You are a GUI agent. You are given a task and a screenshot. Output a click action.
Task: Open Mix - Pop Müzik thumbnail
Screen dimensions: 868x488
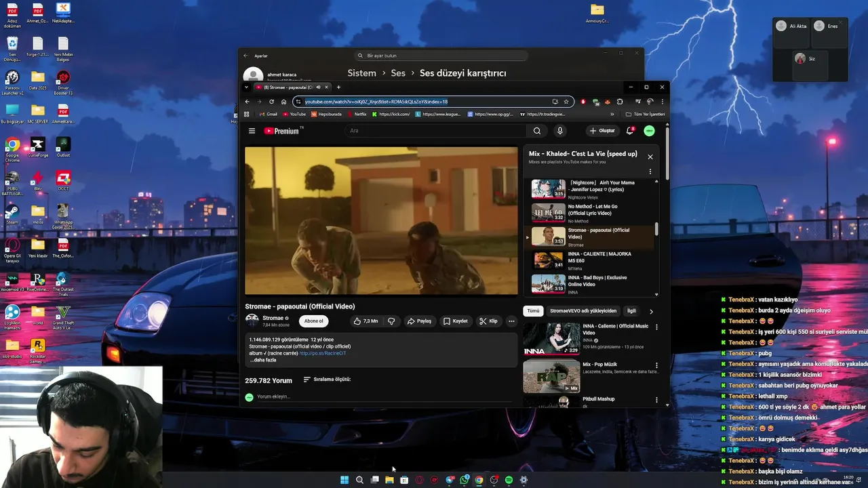coord(551,377)
